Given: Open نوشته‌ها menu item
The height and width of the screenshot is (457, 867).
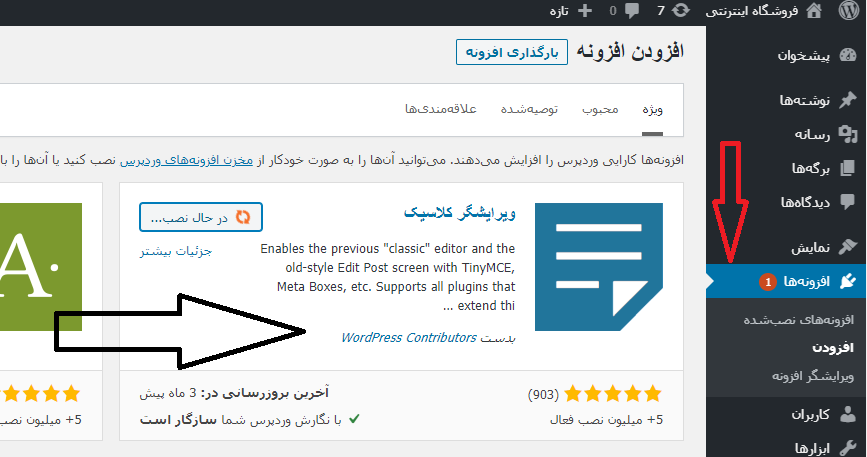Looking at the screenshot, I should tap(805, 100).
